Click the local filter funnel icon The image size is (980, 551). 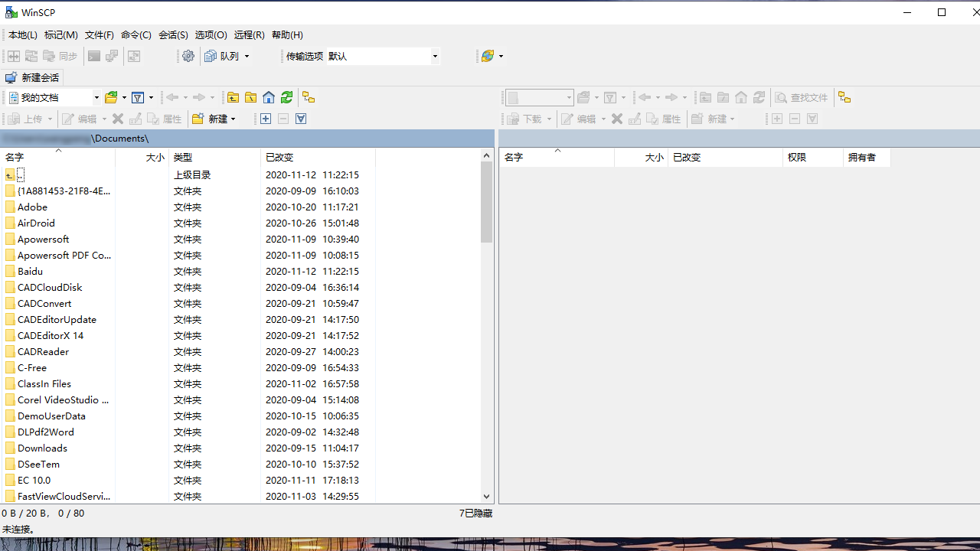tap(138, 97)
